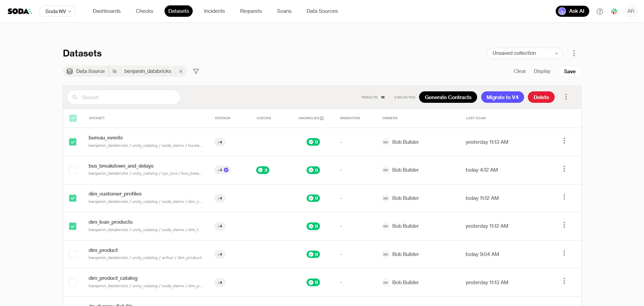644x306 pixels.
Task: Click the purple Migrate to V4 button
Action: coord(502,97)
